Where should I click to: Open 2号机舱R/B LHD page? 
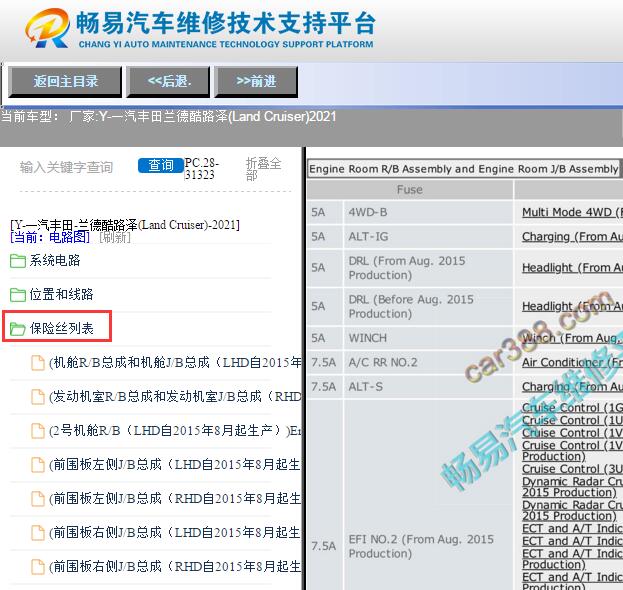[x=175, y=430]
